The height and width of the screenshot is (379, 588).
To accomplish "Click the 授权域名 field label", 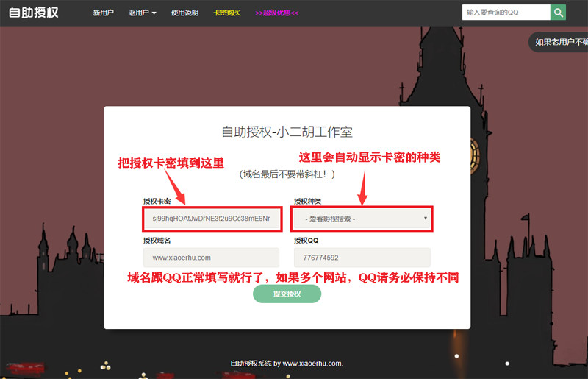I will pos(157,241).
